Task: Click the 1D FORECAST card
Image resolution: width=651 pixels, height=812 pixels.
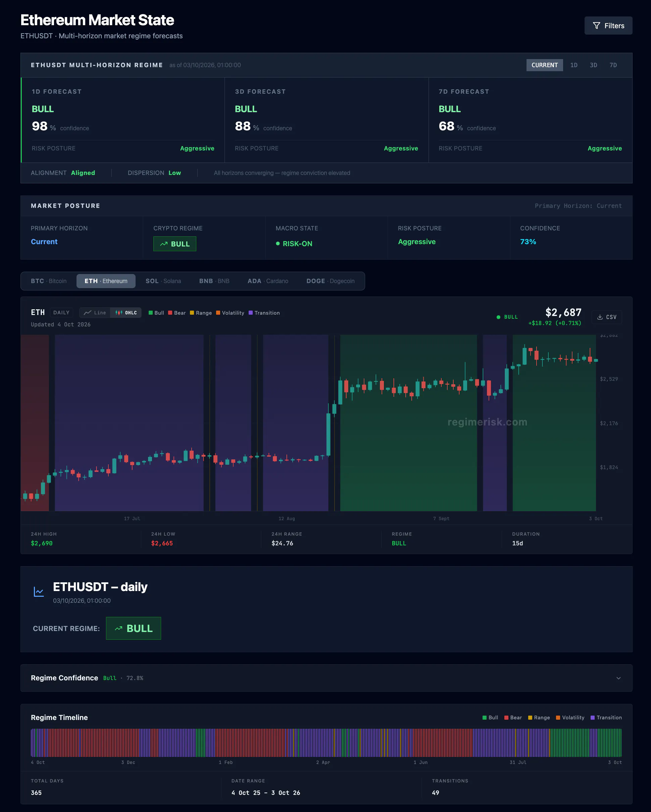Action: coord(123,120)
